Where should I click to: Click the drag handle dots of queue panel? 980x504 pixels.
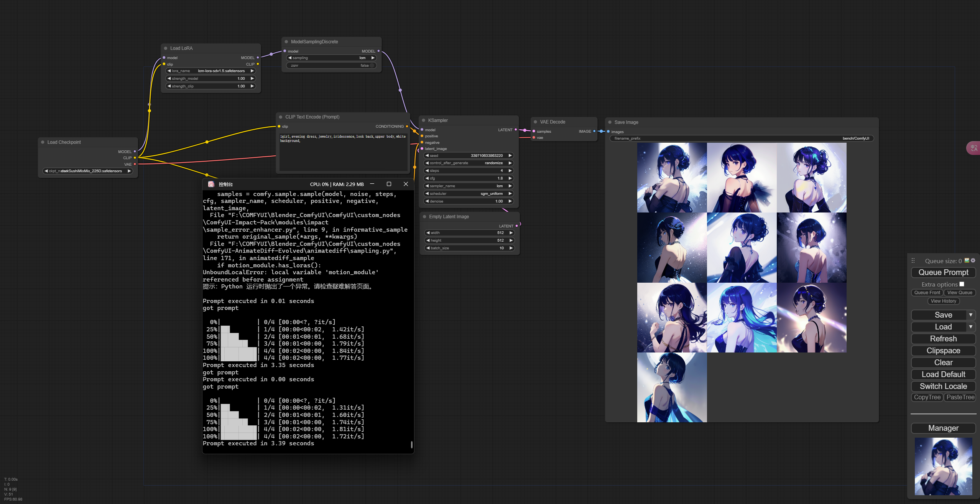coord(913,261)
